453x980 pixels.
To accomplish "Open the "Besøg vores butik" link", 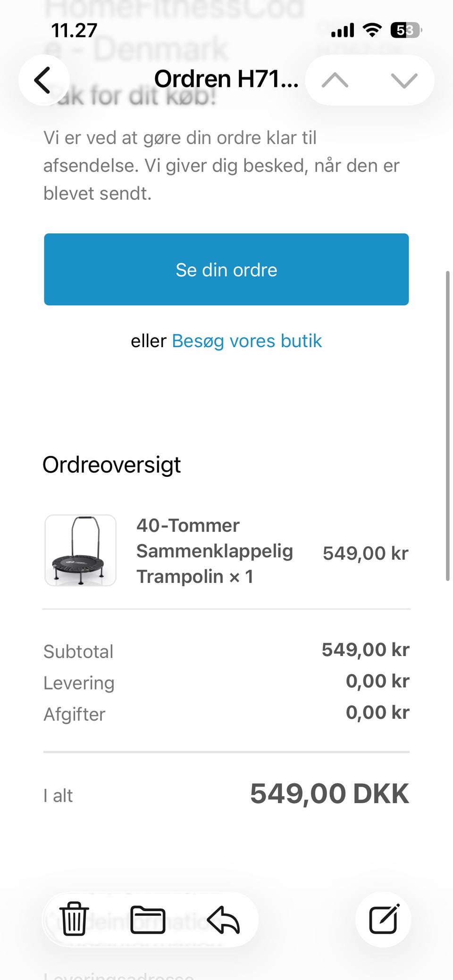I will tap(247, 341).
